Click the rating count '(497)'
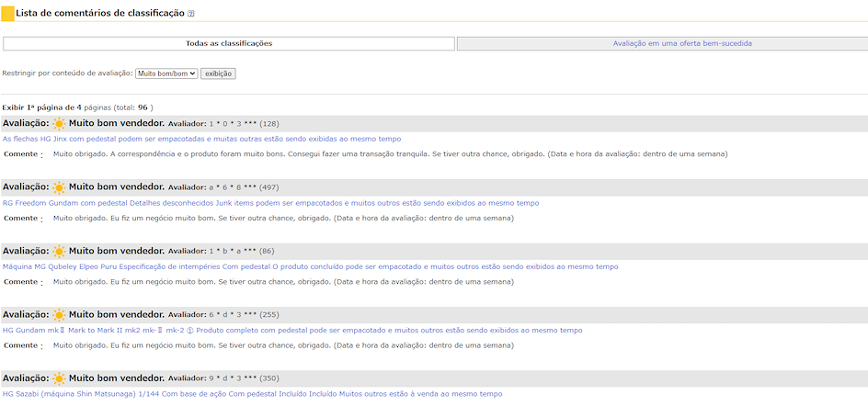Image resolution: width=868 pixels, height=406 pixels. (x=269, y=187)
